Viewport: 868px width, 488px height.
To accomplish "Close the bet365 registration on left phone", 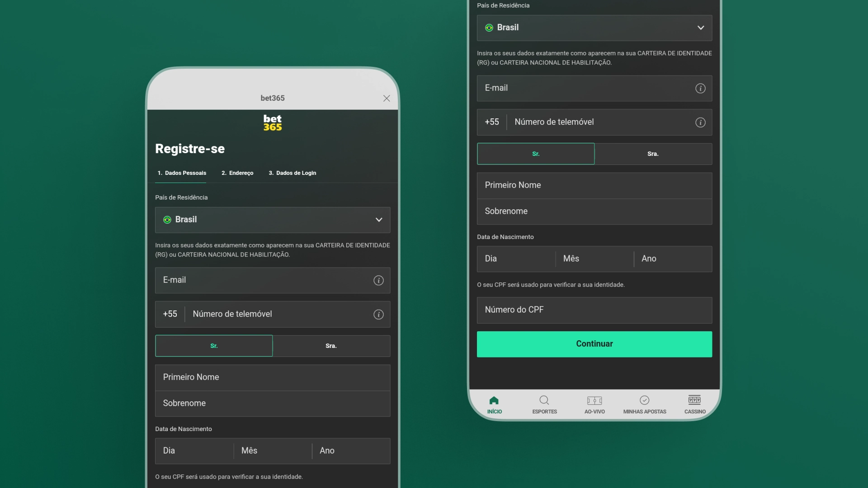I will [387, 99].
